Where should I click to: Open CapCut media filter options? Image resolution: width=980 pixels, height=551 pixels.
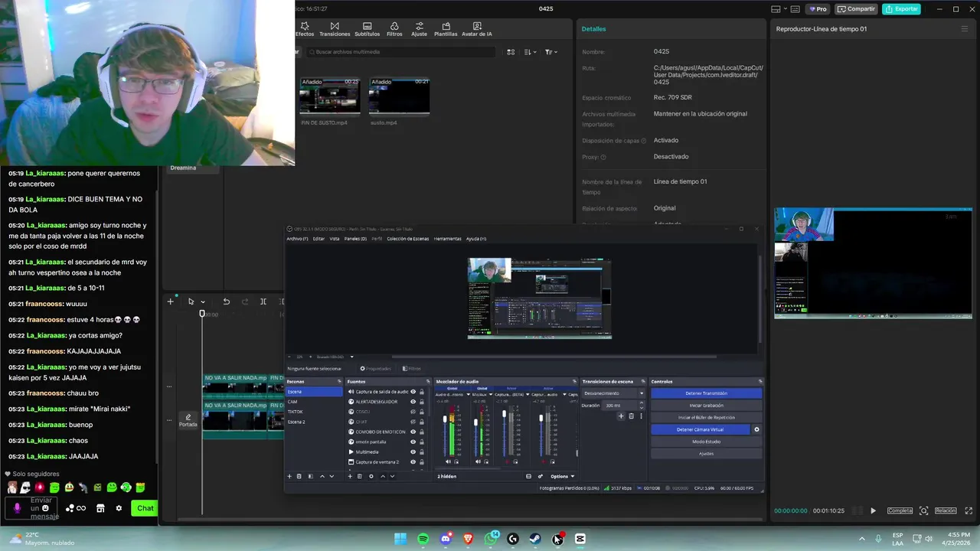click(x=551, y=52)
